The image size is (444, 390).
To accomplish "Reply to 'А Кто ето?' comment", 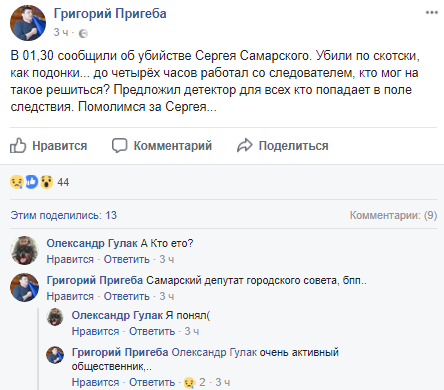I will click(127, 259).
